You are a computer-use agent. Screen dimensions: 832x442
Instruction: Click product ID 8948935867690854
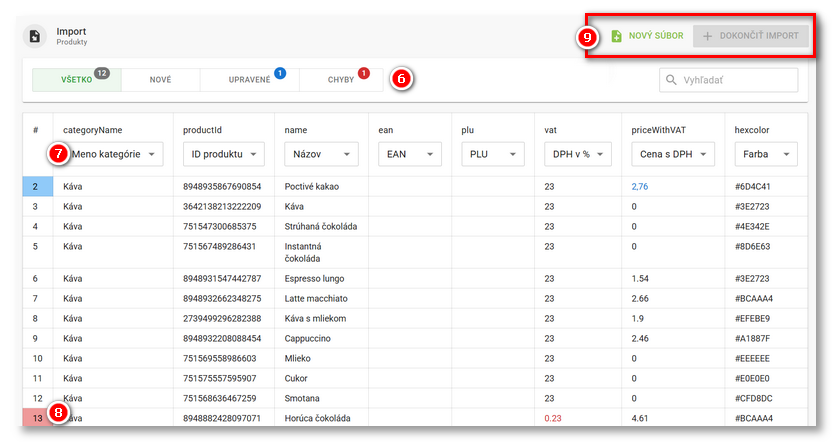(222, 186)
